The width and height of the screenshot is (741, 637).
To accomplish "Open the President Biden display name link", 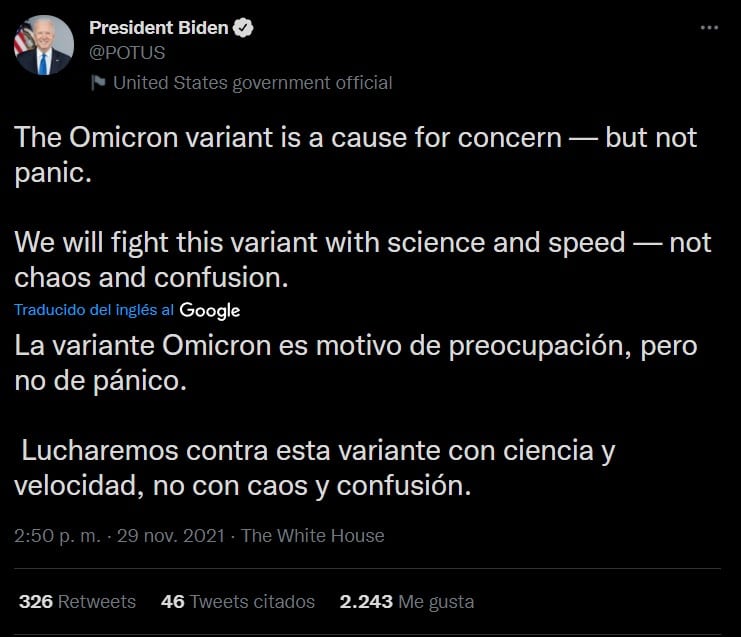I will 159,28.
